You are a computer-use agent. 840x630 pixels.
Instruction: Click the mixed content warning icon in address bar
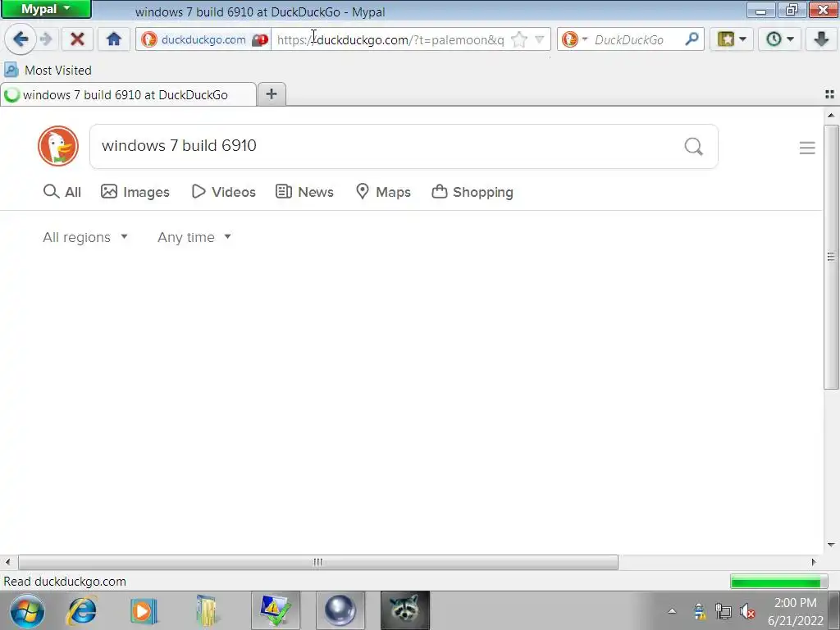tap(260, 39)
